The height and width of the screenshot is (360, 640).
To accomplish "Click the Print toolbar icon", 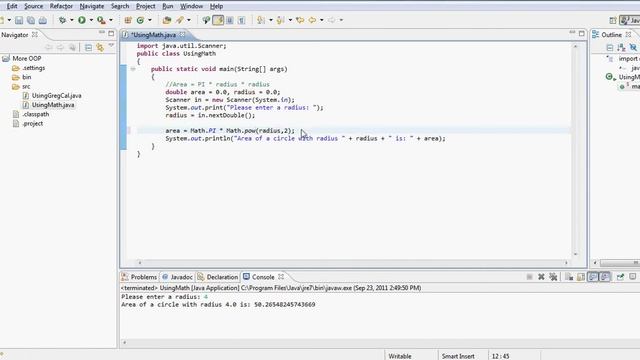I will [42, 20].
